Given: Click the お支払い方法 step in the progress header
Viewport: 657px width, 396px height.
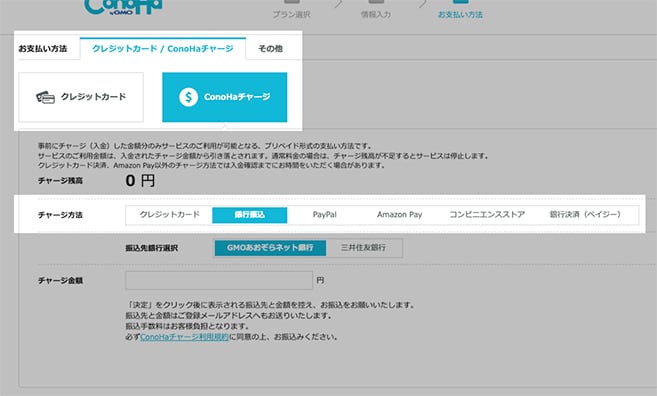Looking at the screenshot, I should (x=460, y=10).
